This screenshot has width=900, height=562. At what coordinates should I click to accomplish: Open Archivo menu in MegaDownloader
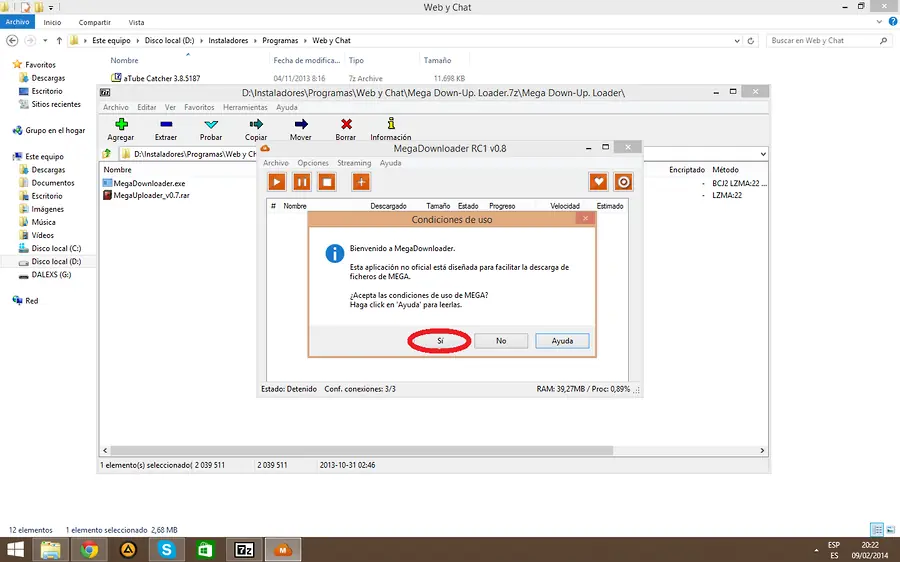tap(276, 163)
